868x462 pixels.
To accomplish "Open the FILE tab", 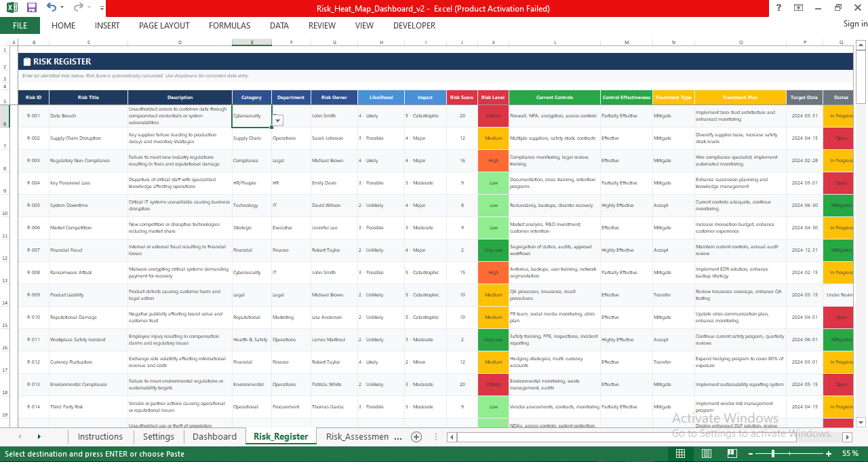I will tap(20, 25).
